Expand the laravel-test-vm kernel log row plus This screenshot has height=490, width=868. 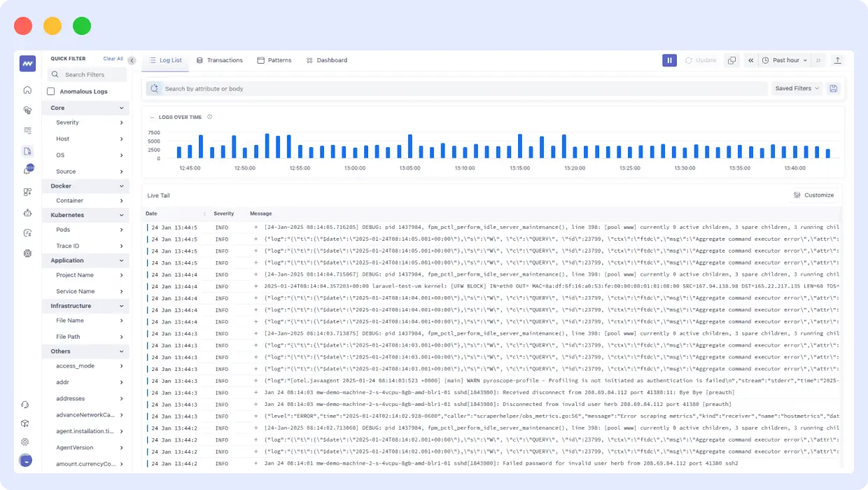tap(255, 286)
